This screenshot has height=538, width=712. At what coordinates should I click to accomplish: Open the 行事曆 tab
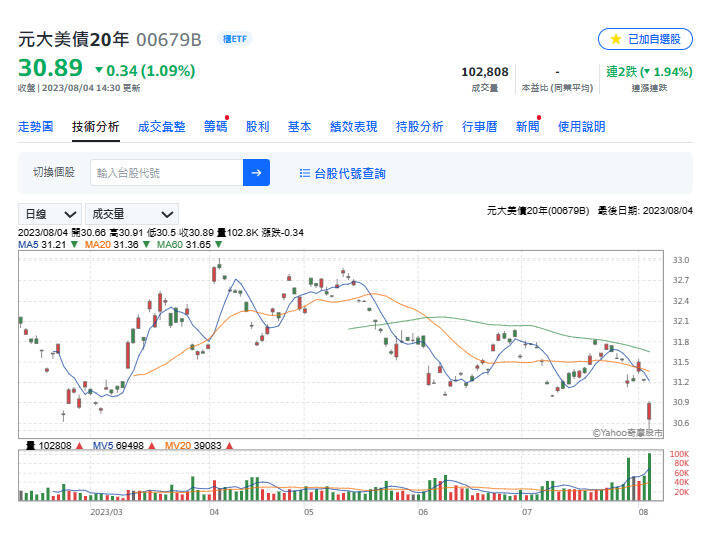(479, 127)
